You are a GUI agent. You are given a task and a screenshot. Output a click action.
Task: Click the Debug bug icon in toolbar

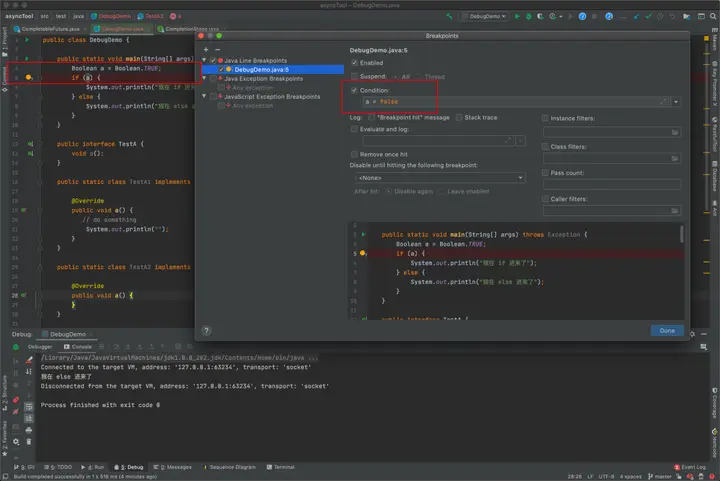click(529, 16)
